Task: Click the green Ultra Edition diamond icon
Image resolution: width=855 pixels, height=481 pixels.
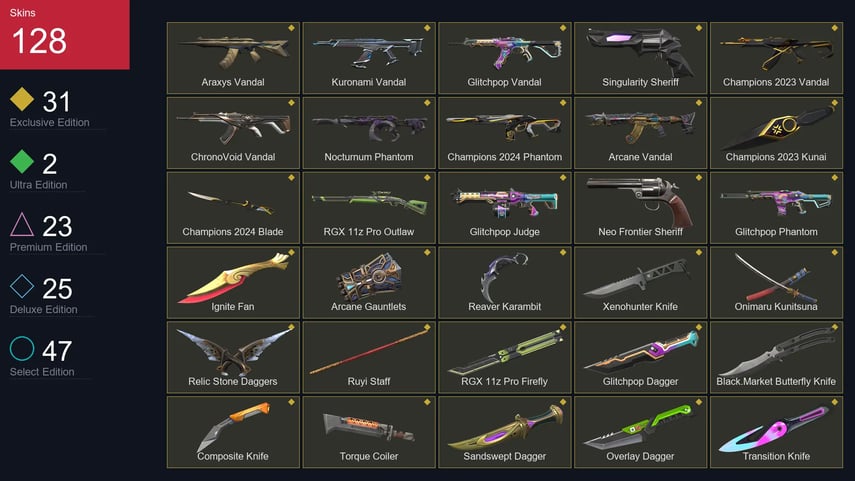Action: 22,161
